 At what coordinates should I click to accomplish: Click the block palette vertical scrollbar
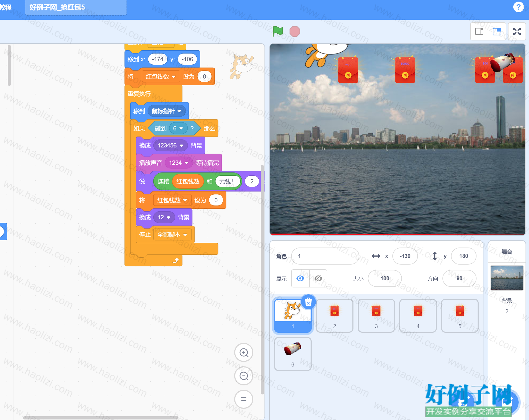(x=9, y=65)
